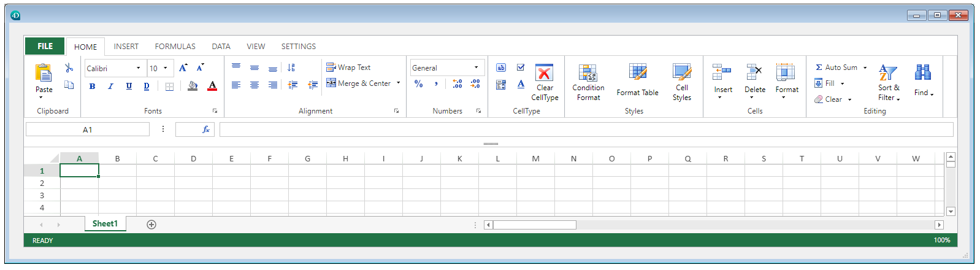This screenshot has height=270, width=980.
Task: Click the A1 name box field
Action: 88,129
